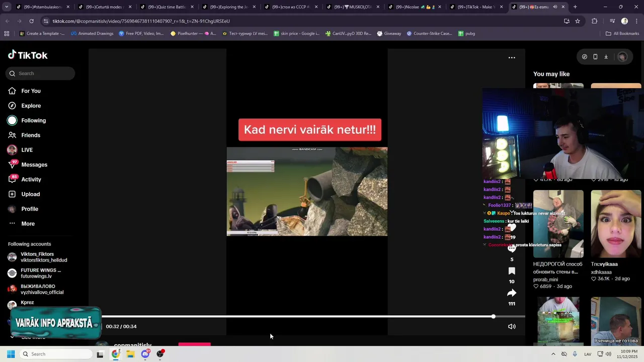Reload the page

(31, 21)
